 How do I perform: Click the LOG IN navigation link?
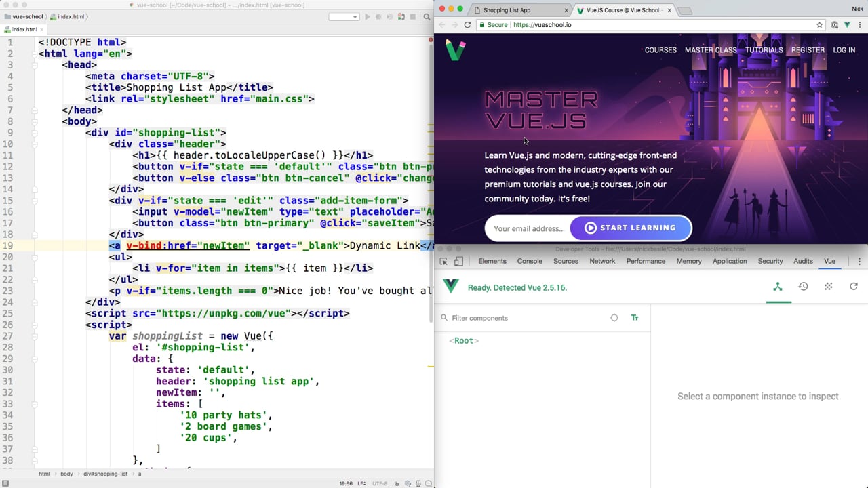click(844, 50)
